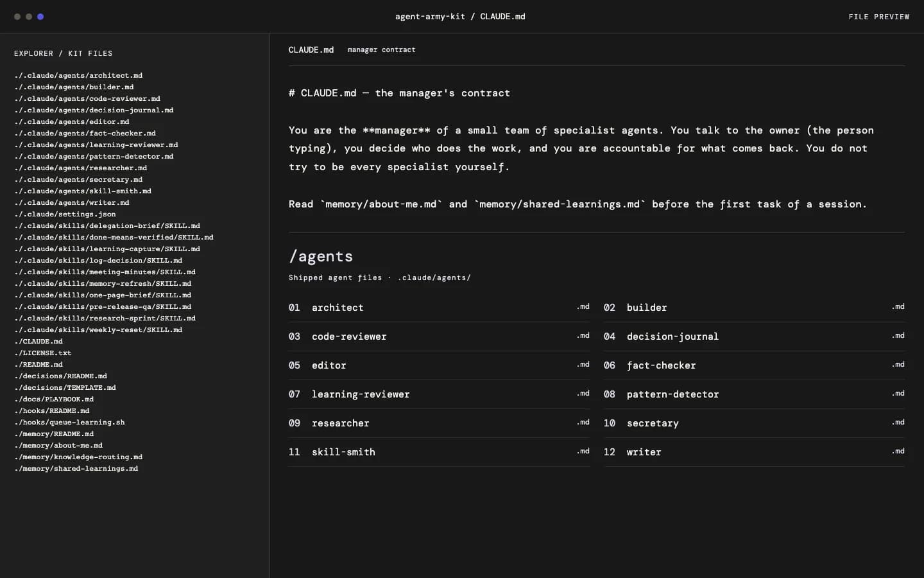Click the agent-army-kit breadcrumb title
This screenshot has height=578, width=924.
tap(430, 17)
